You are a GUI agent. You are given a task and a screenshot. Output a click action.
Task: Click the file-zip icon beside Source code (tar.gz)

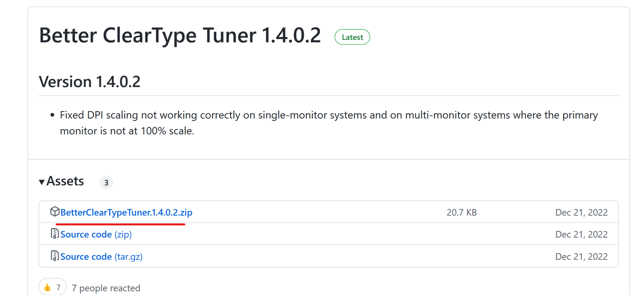(x=55, y=256)
